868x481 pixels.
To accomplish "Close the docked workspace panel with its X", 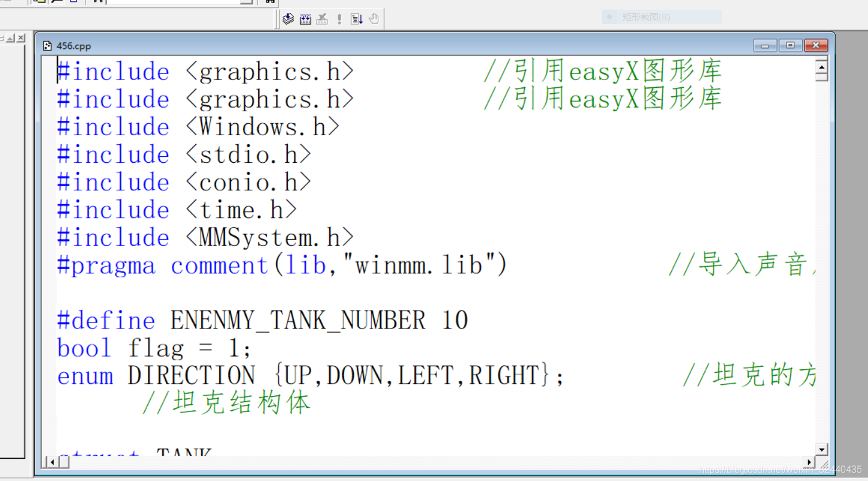I will (21, 38).
